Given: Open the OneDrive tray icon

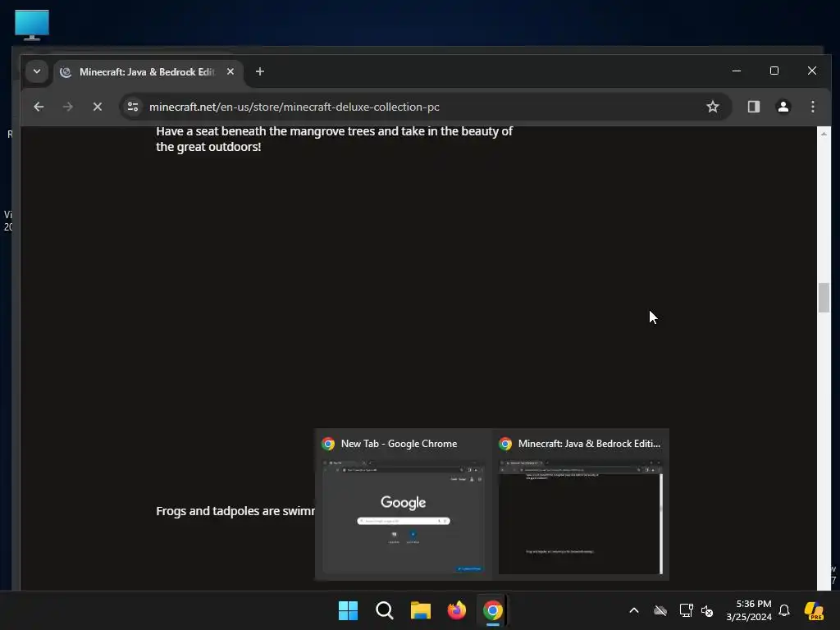Looking at the screenshot, I should pyautogui.click(x=660, y=610).
